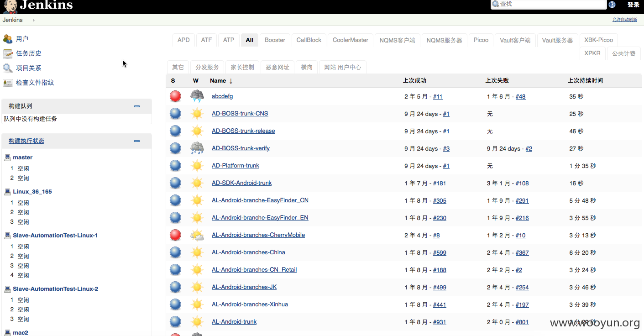Click the sunny weather icon for AD-SDK-Android-trunk
Viewport: 644px width, 336px height.
point(197,183)
